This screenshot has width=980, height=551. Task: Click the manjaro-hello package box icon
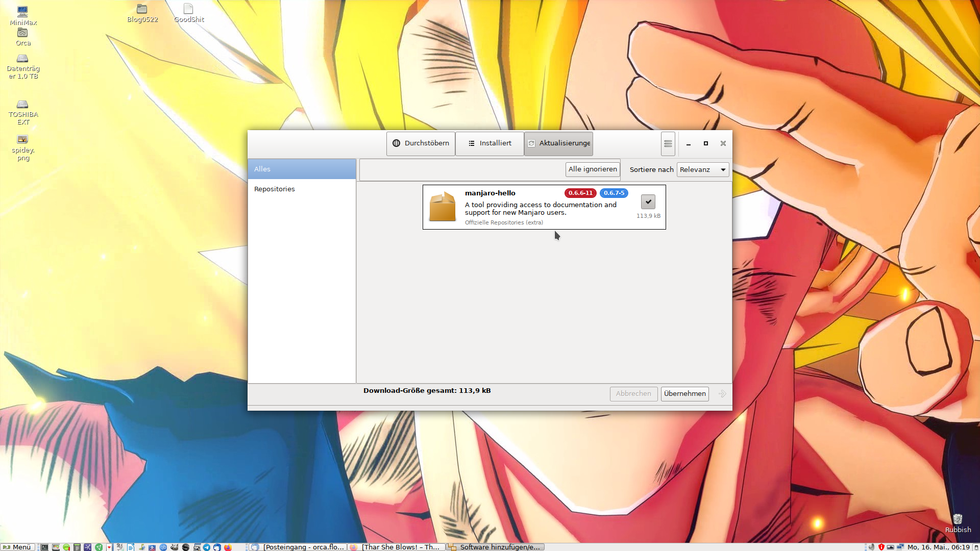click(442, 207)
